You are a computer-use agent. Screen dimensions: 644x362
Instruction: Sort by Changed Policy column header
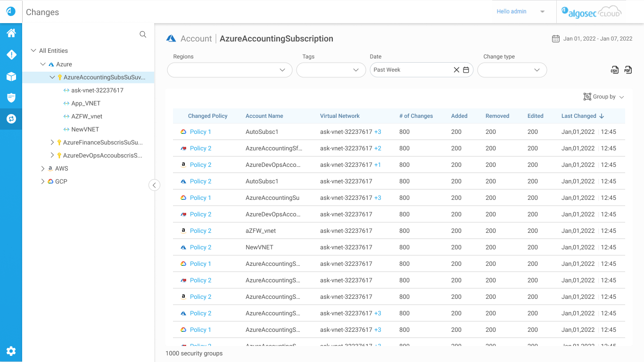coord(207,116)
